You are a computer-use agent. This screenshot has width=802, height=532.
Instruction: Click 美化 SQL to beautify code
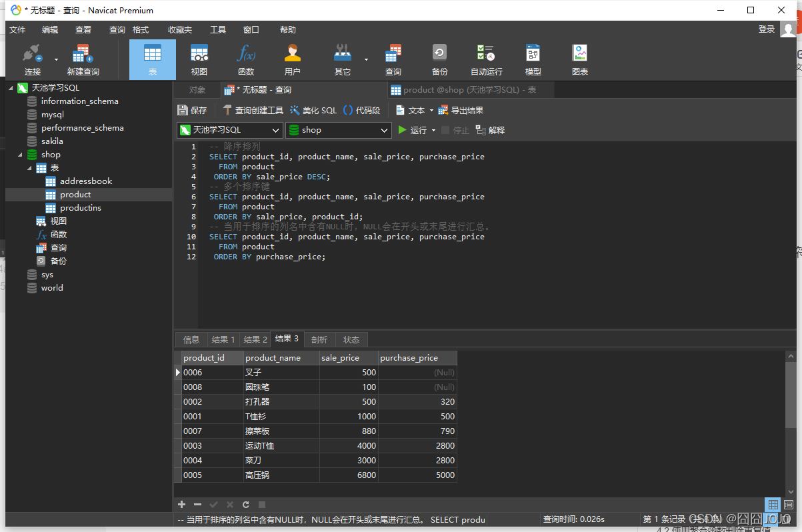[x=313, y=110]
